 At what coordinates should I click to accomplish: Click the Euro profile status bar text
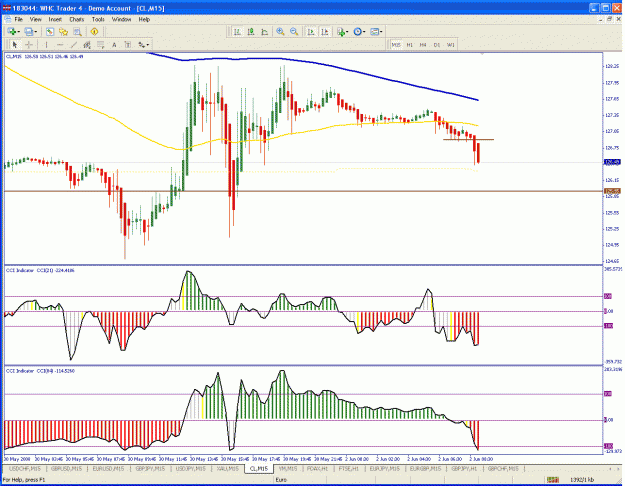point(281,480)
